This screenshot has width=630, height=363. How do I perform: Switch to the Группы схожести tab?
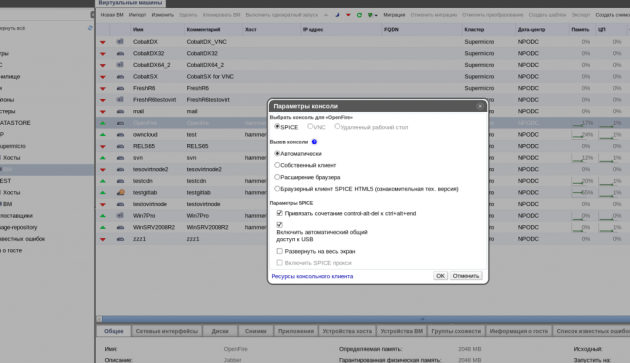(x=456, y=331)
